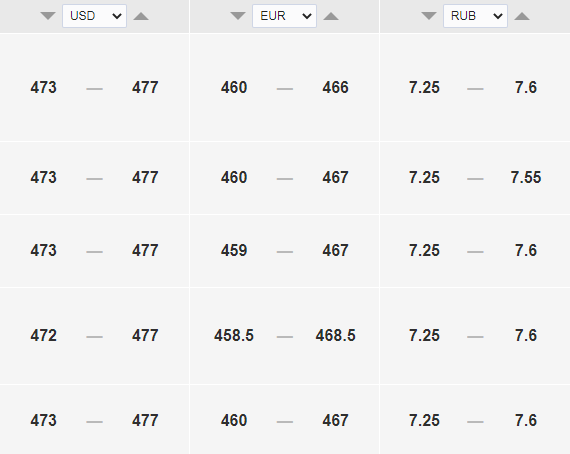Screen dimensions: 570x454
Task: Click the 466 EUR sell rate
Action: [336, 87]
